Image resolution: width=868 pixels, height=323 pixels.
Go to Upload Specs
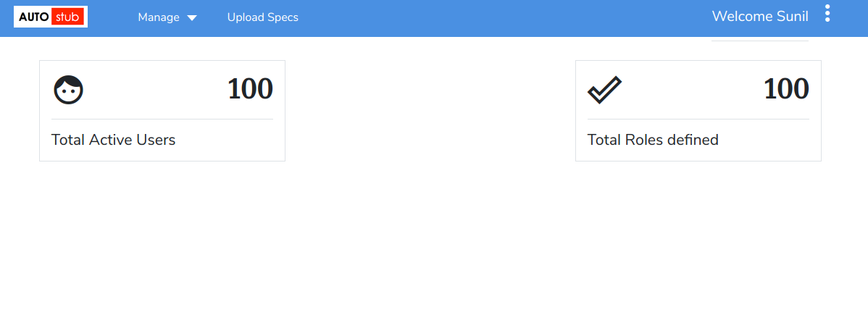tap(262, 17)
